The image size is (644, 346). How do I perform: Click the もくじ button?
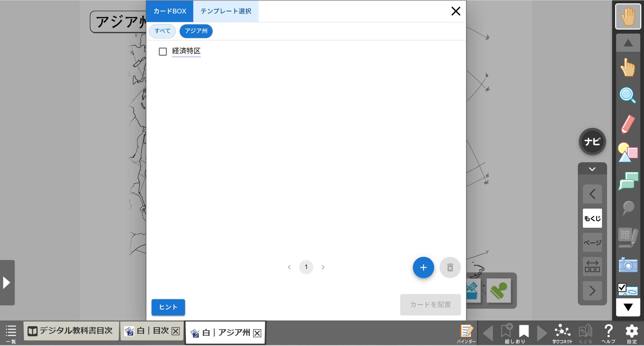592,218
